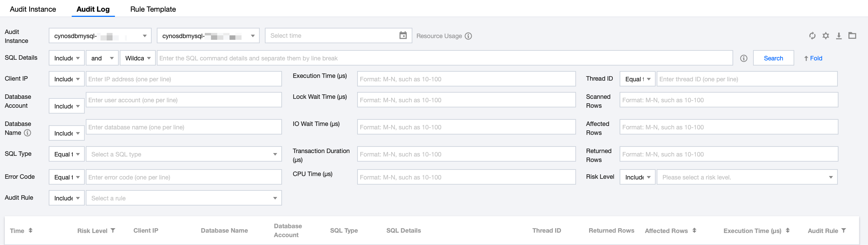868x245 pixels.
Task: Filter the Audit Rule column
Action: pos(844,231)
